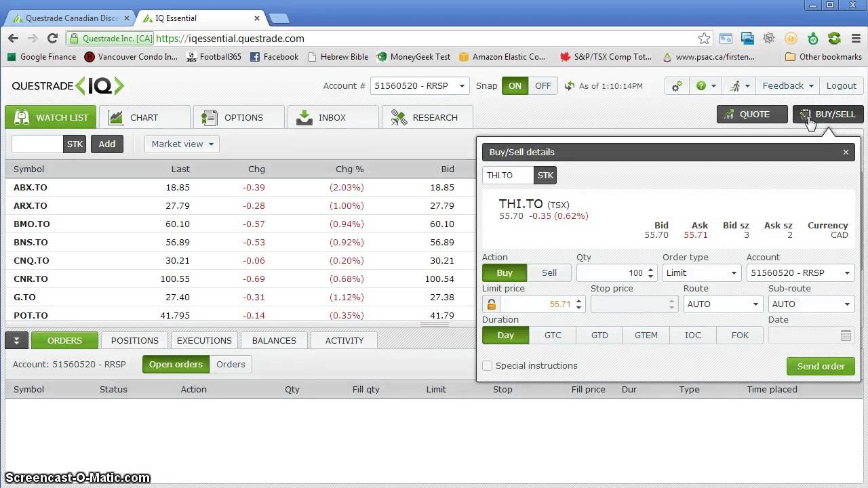Screen dimensions: 868x488
Task: Click the orange round extension icon
Action: point(791,39)
